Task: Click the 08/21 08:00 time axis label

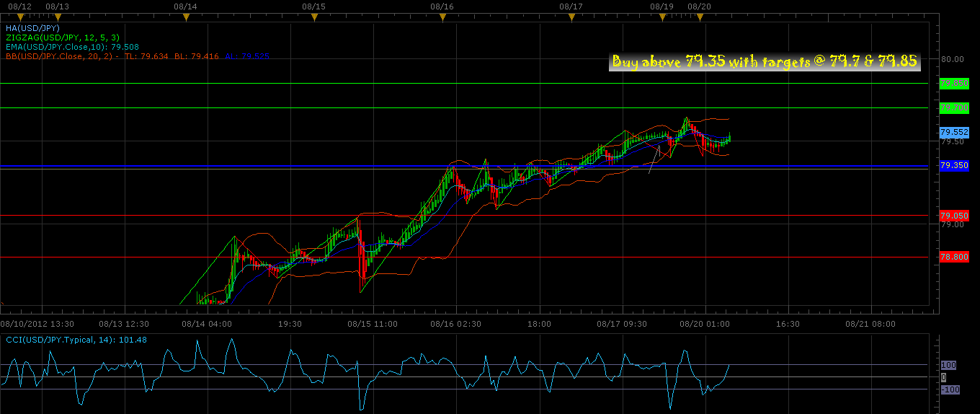Action: point(870,324)
